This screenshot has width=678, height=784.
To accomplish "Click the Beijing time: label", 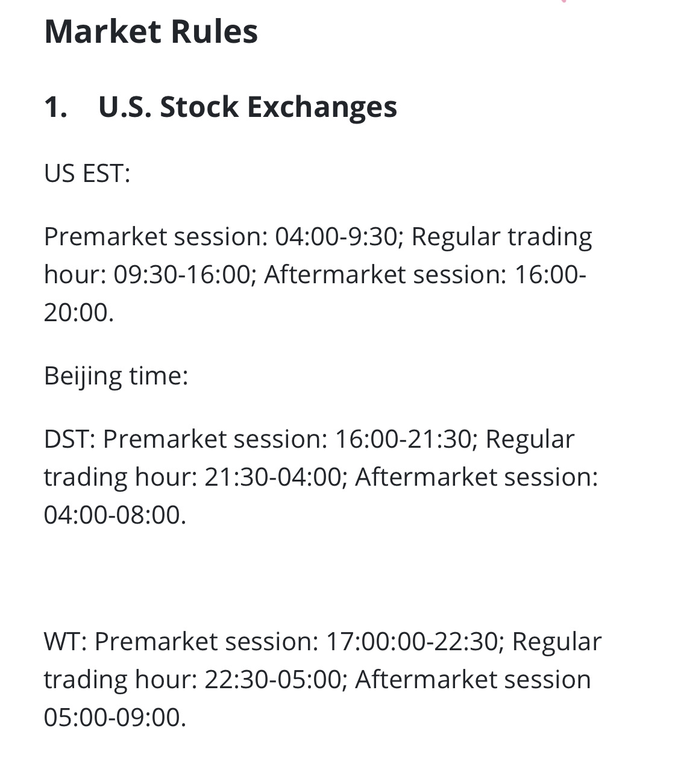I will pos(116,377).
